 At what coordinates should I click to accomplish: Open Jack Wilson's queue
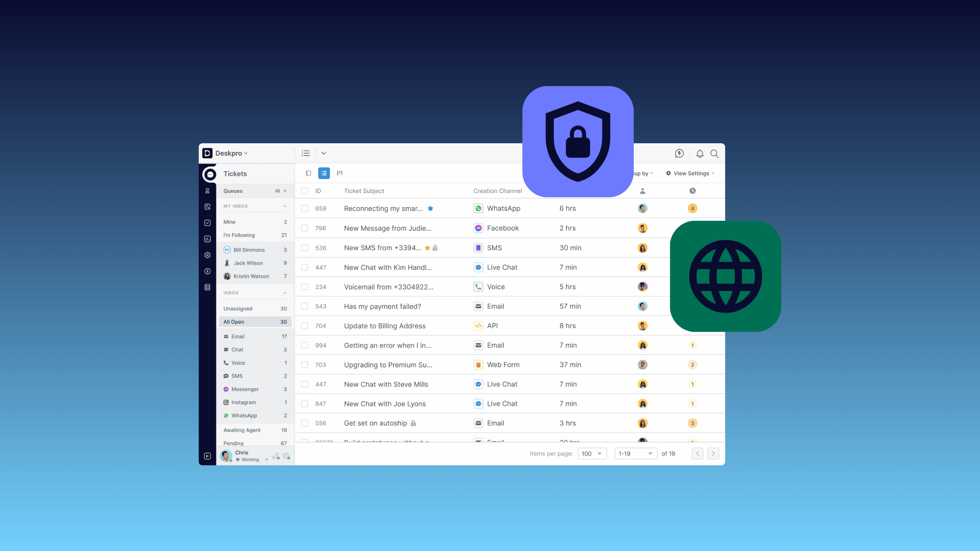click(255, 263)
